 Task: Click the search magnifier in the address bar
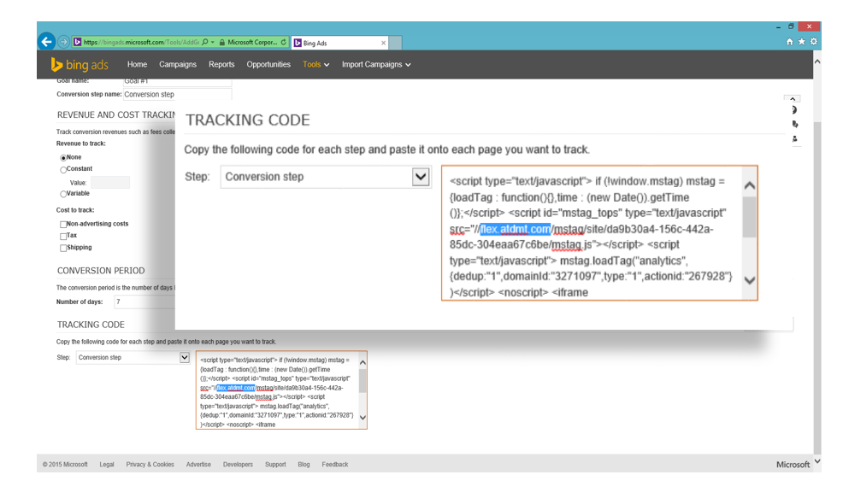(x=205, y=41)
